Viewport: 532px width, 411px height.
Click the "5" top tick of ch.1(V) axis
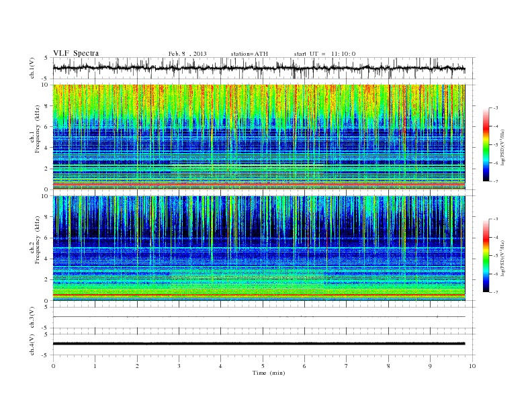pos(46,58)
